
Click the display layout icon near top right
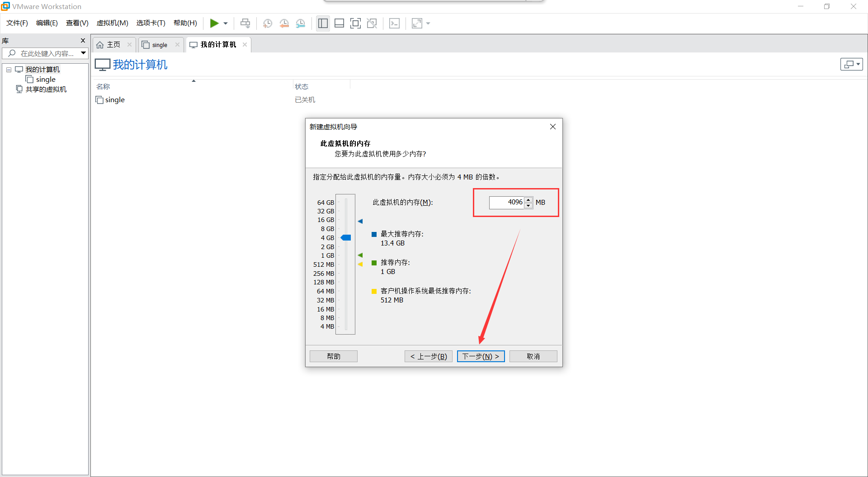pyautogui.click(x=851, y=64)
